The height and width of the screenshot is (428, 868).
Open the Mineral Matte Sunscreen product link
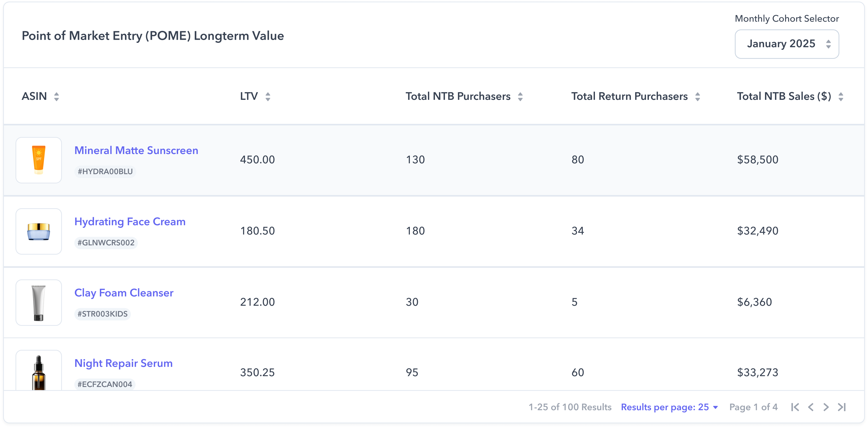[x=136, y=150]
